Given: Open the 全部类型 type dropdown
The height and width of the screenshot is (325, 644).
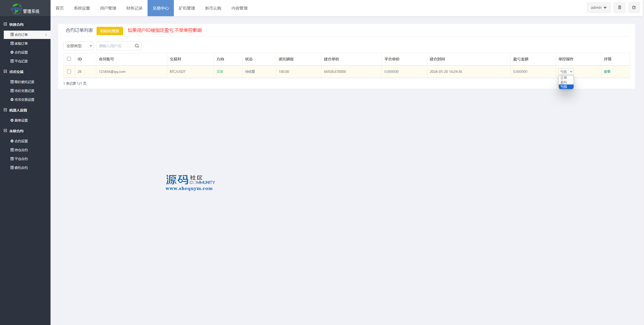Looking at the screenshot, I should [x=78, y=46].
